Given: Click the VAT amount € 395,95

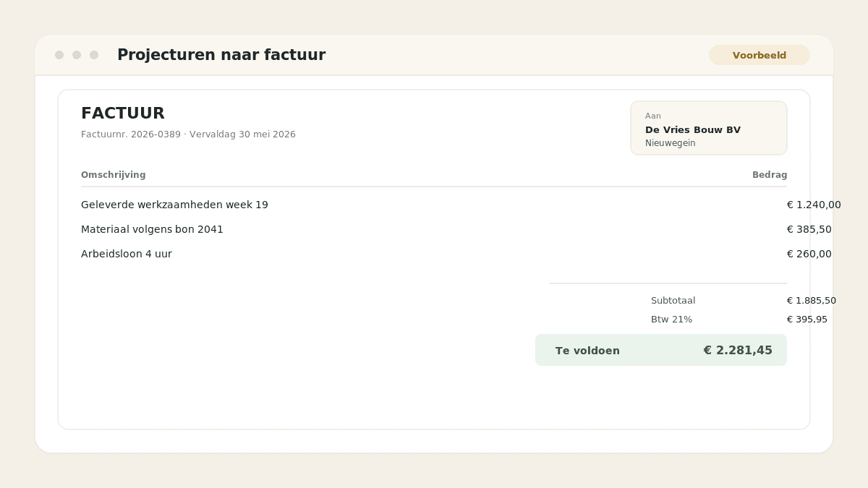Looking at the screenshot, I should pyautogui.click(x=807, y=320).
